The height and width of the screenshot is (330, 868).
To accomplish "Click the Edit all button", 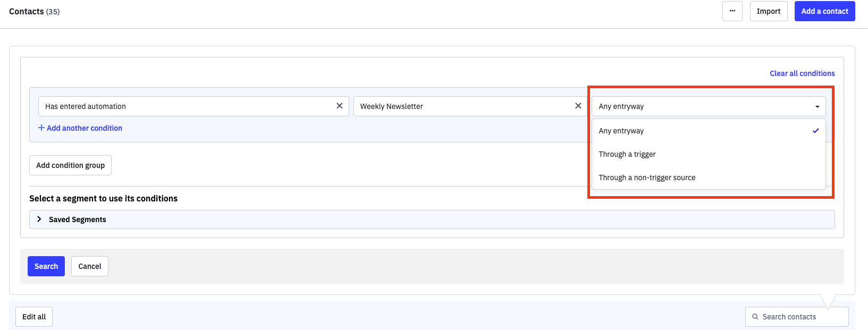I will [x=34, y=317].
